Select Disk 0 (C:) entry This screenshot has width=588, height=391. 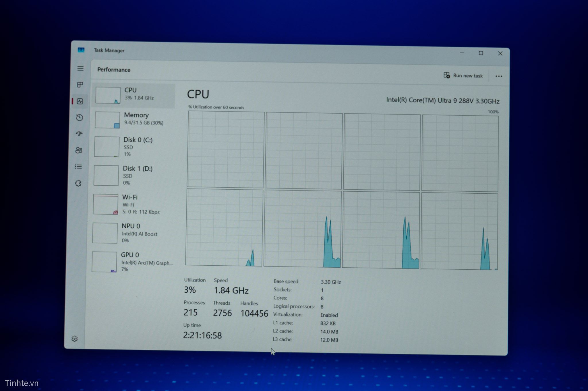(132, 147)
